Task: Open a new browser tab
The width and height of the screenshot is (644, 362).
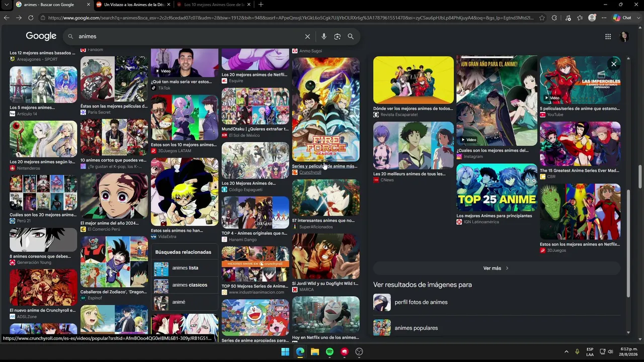Action: point(261,5)
